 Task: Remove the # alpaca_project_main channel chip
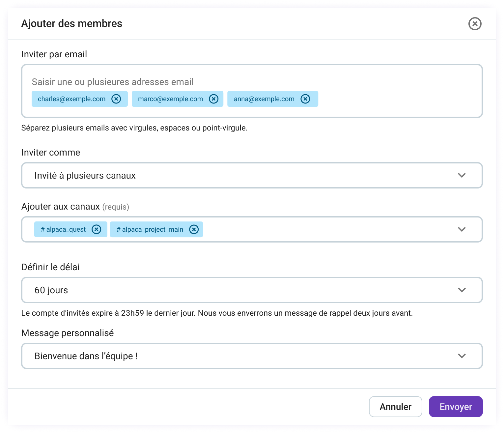[194, 229]
